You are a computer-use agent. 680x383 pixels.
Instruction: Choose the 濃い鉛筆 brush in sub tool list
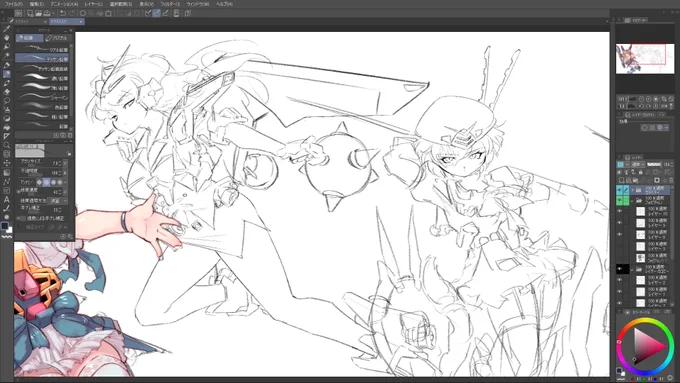click(42, 78)
